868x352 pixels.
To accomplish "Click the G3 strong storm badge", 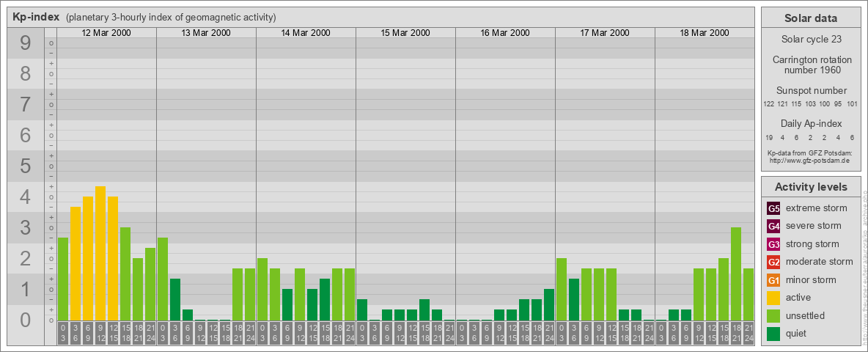I will (x=773, y=244).
